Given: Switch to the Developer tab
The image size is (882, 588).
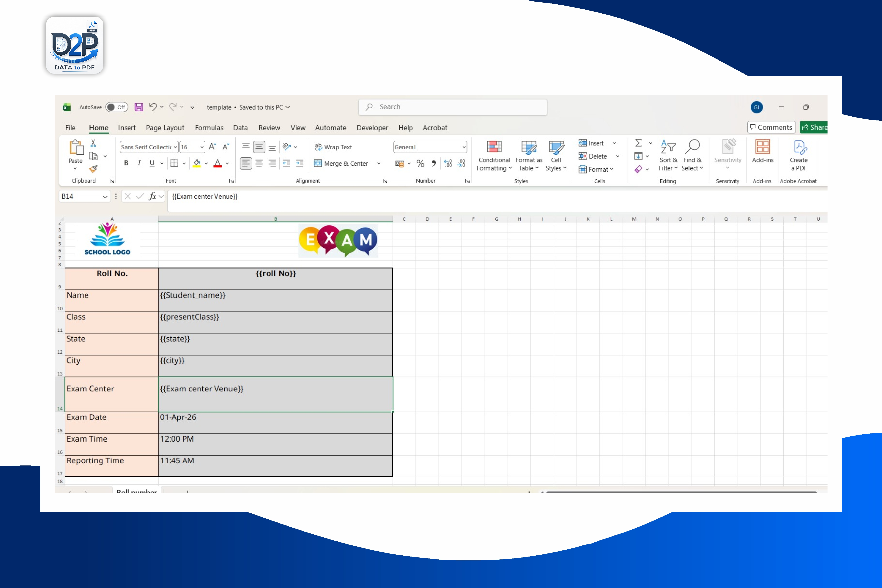Looking at the screenshot, I should click(372, 128).
